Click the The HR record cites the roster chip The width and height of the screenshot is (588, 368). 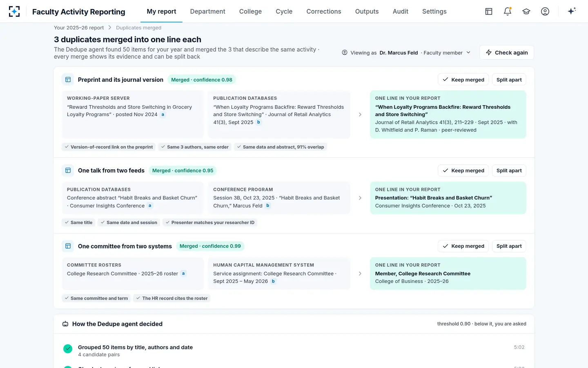pyautogui.click(x=172, y=298)
